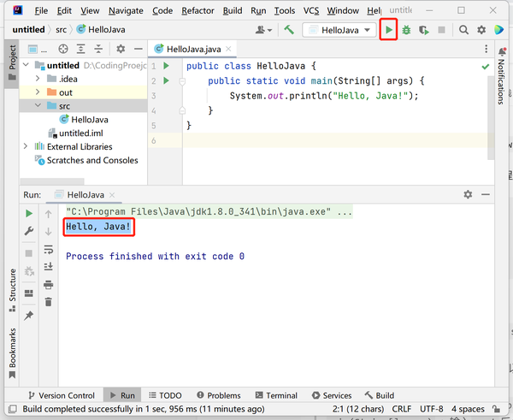Print the console output with the printer icon
Screen dimensions: 513x420
pyautogui.click(x=49, y=285)
